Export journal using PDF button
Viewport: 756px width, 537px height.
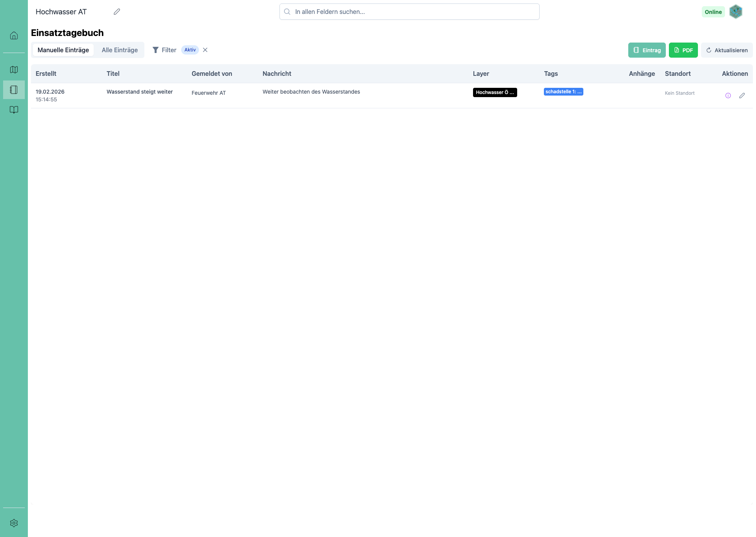coord(683,50)
